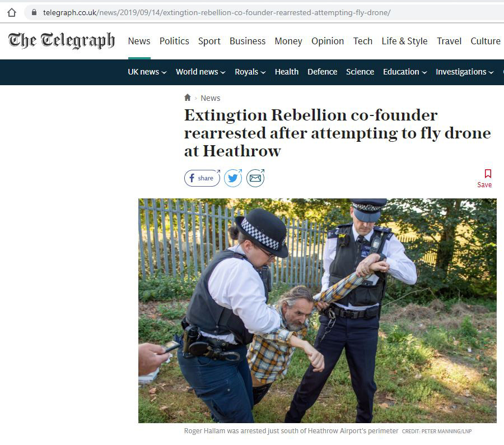Share article via Twitter icon
Image resolution: width=504 pixels, height=445 pixels.
pyautogui.click(x=233, y=178)
